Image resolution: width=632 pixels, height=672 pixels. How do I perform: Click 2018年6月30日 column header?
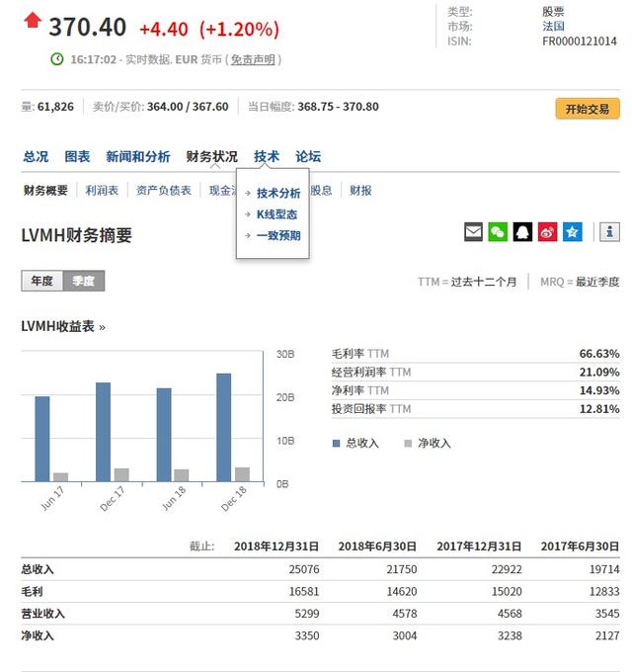tap(377, 546)
